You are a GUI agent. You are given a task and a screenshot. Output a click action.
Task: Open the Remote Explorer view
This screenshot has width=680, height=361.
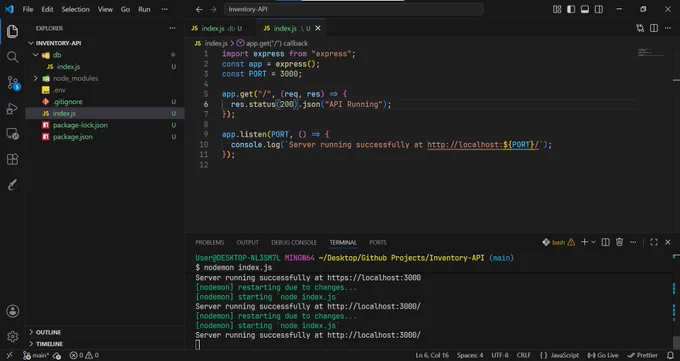point(13,134)
